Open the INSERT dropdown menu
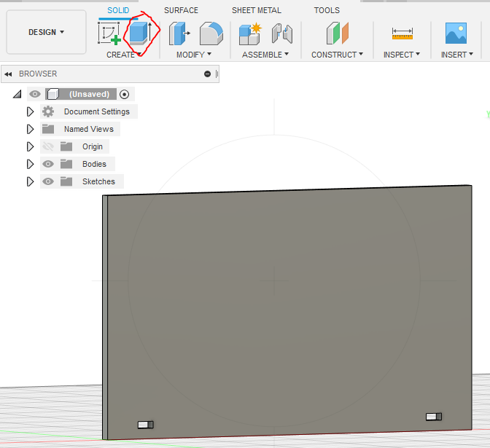This screenshot has height=448, width=490. click(457, 55)
